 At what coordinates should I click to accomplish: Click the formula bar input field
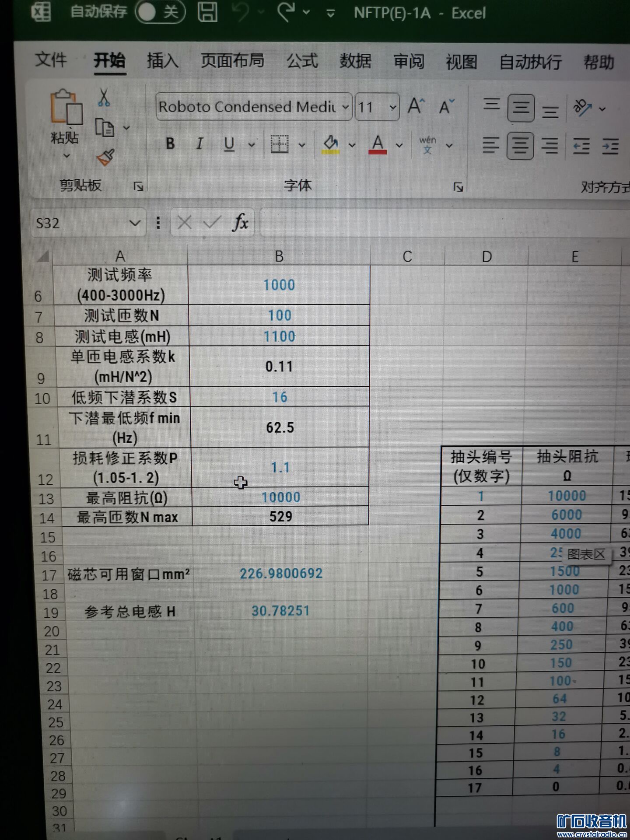click(444, 223)
